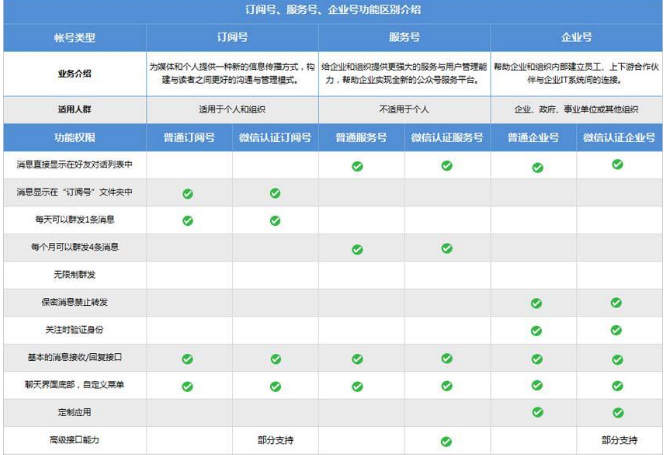Click 微信认证企业号 checkmark in 关注时验证身份 row
Screen dimensions: 667x455
pos(616,330)
